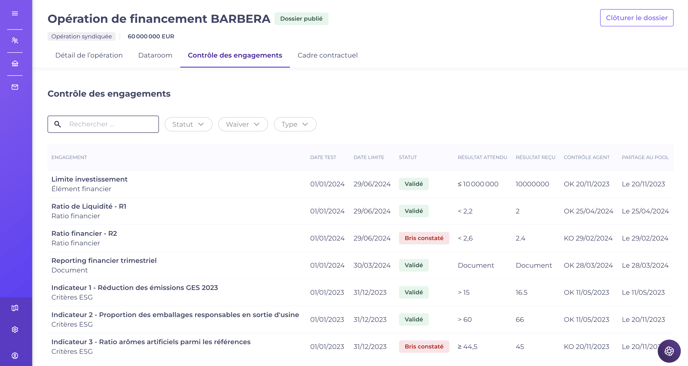Open the Limite investissement engagement row
The image size is (688, 366).
360,184
